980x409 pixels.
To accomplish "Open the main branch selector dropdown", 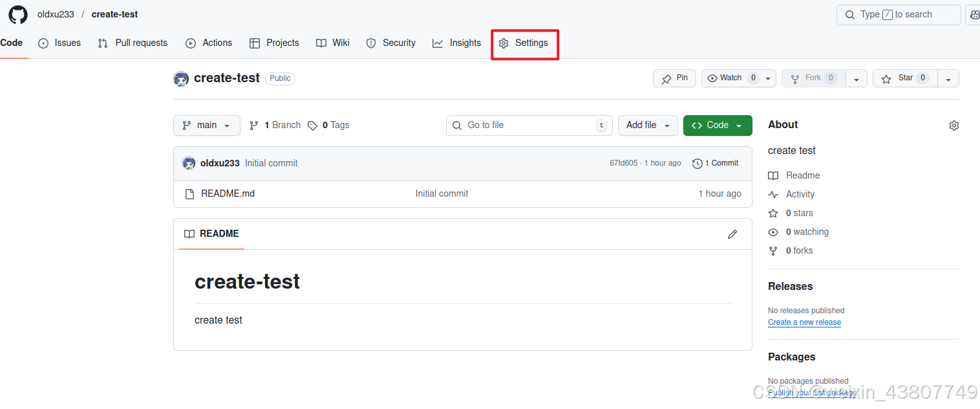I will [207, 126].
